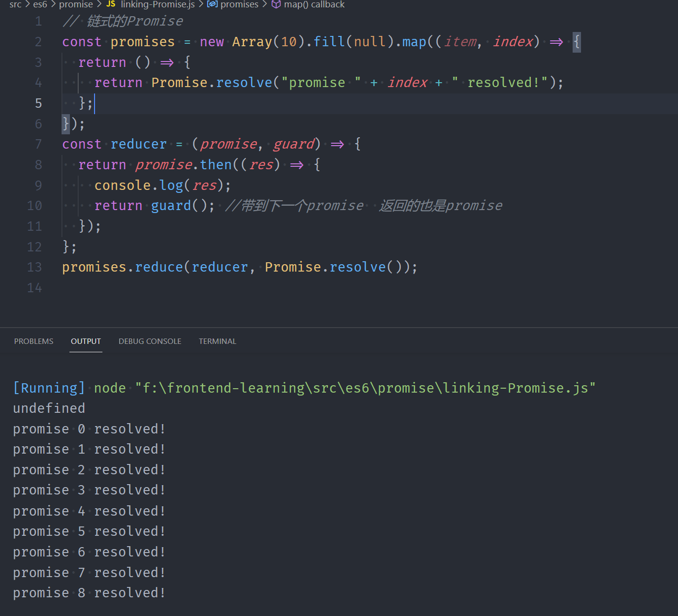Select the OUTPUT panel tab
Image resolution: width=678 pixels, height=616 pixels.
(x=86, y=341)
